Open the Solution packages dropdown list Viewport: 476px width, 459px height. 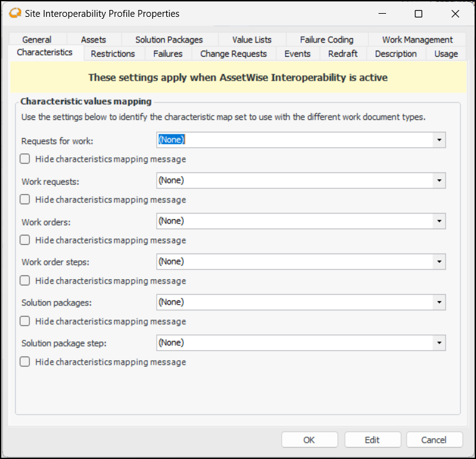click(440, 302)
